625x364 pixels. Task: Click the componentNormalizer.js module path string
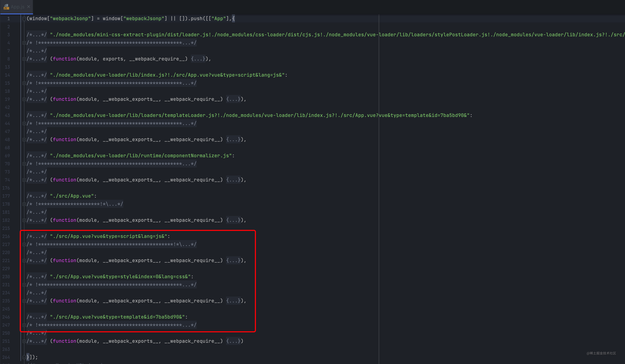(141, 156)
